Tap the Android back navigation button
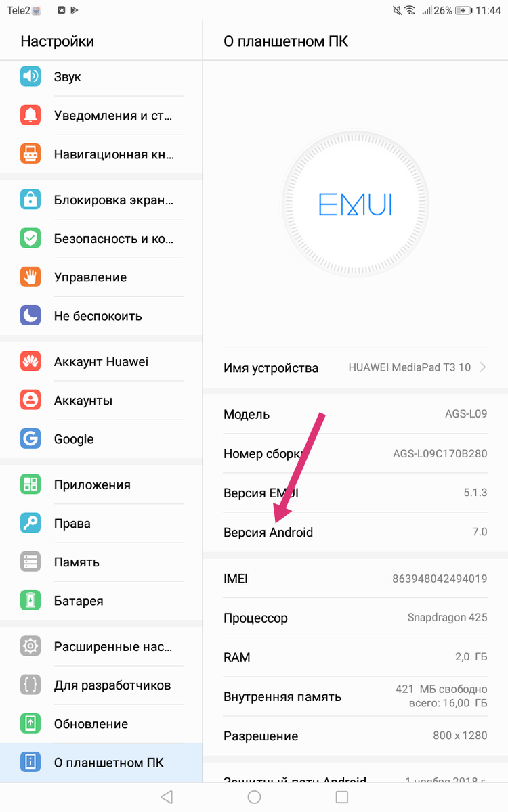Screen dimensions: 508x812 166,796
